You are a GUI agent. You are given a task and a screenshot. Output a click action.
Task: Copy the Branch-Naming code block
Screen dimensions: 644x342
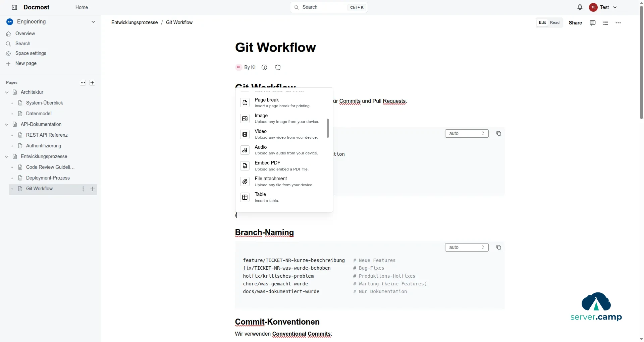click(x=499, y=247)
